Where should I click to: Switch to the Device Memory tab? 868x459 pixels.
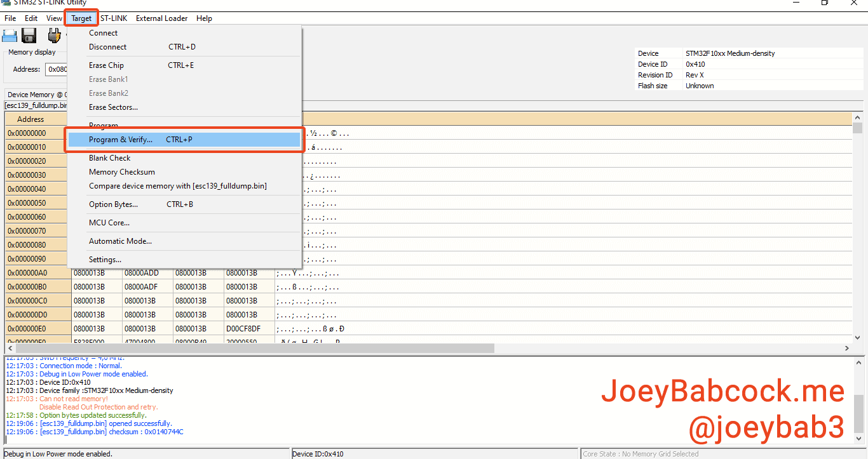36,95
